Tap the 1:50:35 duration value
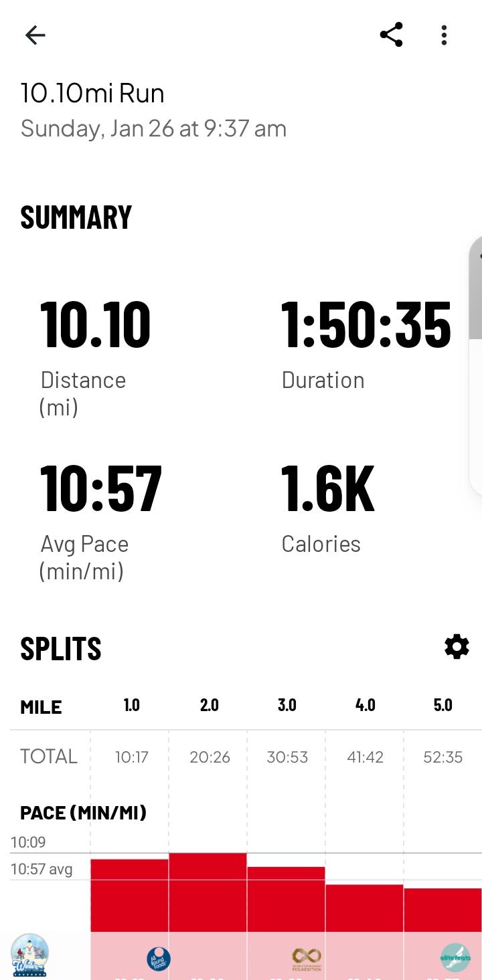The height and width of the screenshot is (980, 482). pos(366,326)
